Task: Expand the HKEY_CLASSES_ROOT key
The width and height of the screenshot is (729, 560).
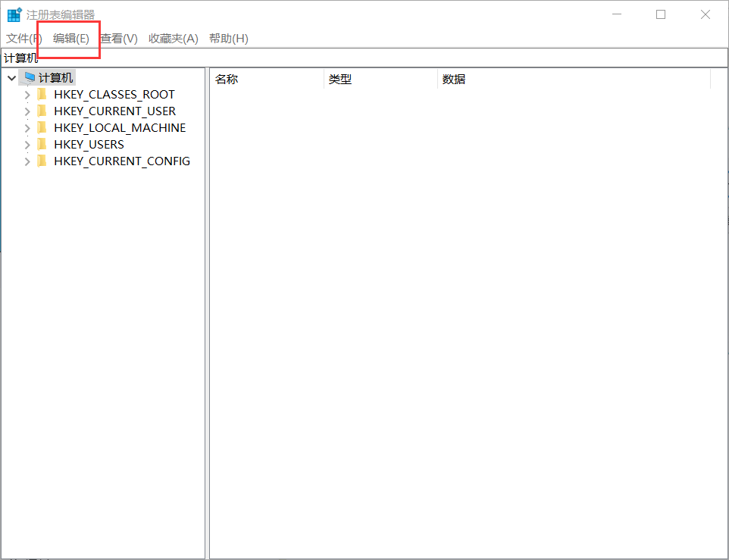Action: (27, 94)
